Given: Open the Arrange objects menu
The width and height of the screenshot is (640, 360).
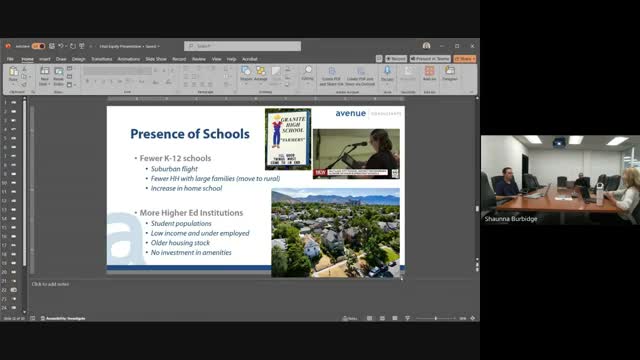Looking at the screenshot, I should (x=260, y=74).
